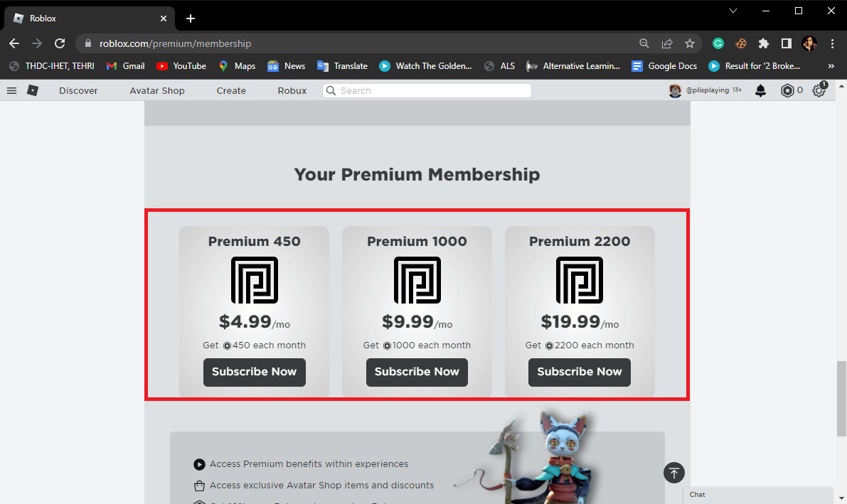Reload the page

[x=60, y=43]
